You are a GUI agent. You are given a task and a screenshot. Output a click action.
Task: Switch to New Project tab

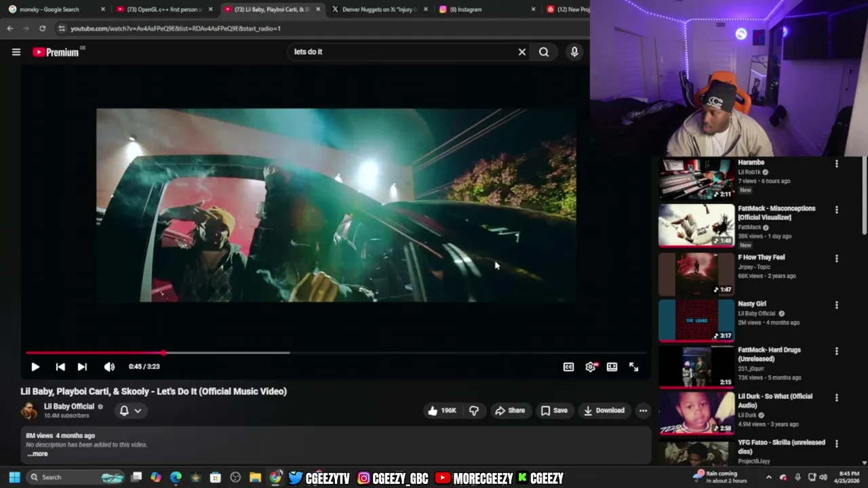coord(567,9)
